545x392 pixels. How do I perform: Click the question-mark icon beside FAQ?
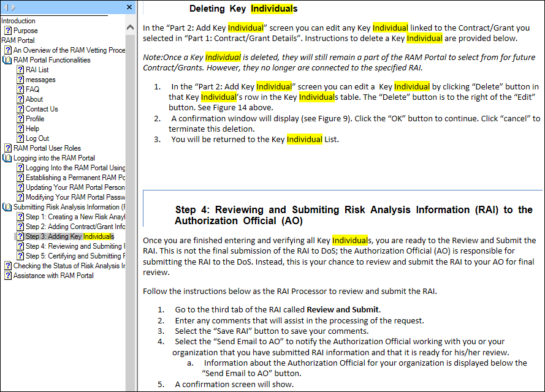pyautogui.click(x=20, y=89)
